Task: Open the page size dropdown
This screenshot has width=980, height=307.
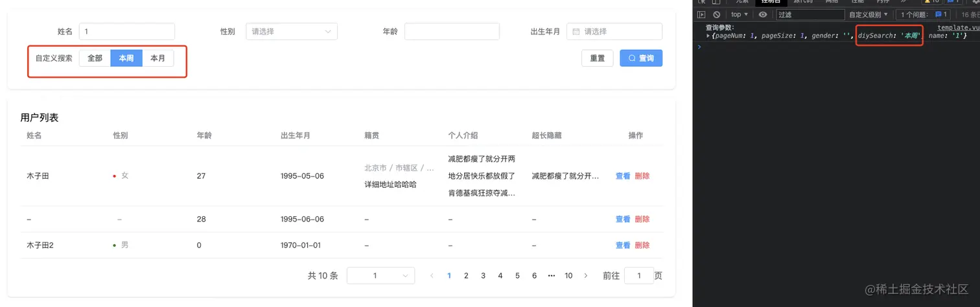Action: (x=380, y=275)
